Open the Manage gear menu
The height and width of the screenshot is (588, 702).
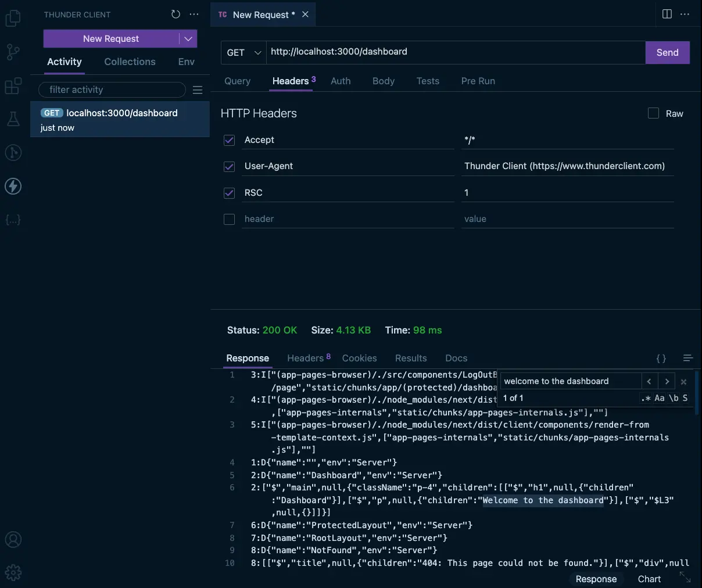point(13,572)
